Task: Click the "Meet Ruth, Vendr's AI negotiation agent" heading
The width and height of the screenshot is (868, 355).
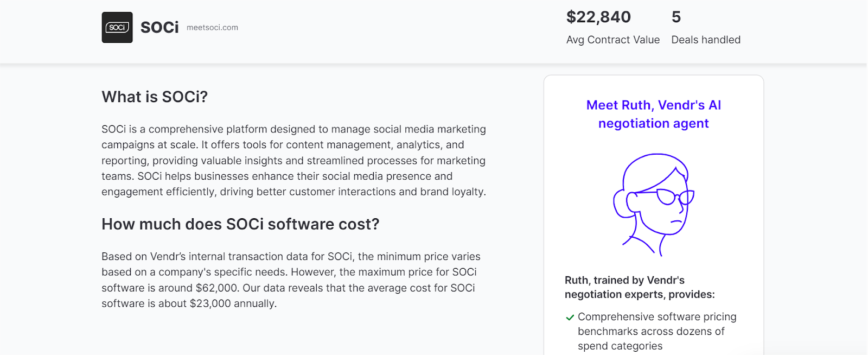Action: (x=654, y=114)
